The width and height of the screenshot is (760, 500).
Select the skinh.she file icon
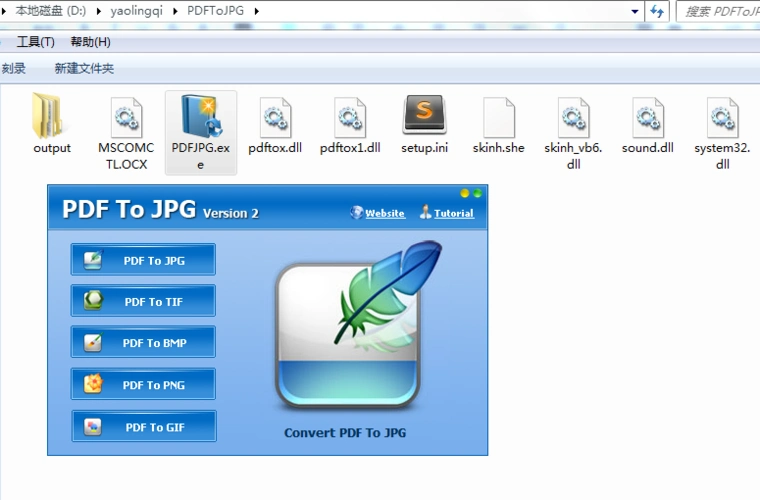(x=499, y=117)
